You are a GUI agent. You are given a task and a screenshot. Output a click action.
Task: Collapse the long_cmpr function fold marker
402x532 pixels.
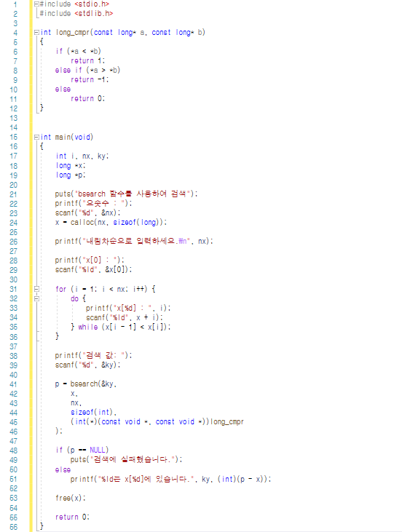[x=36, y=33]
